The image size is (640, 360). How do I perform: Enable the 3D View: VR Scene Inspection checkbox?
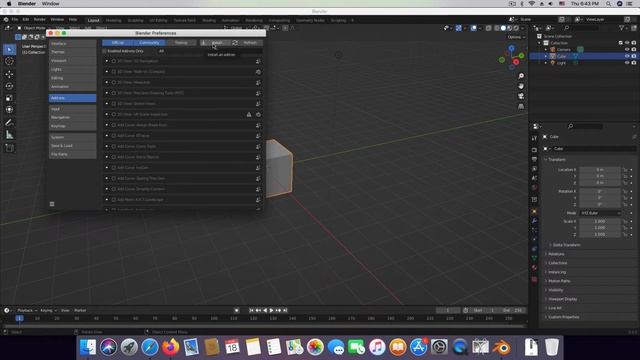pos(114,115)
